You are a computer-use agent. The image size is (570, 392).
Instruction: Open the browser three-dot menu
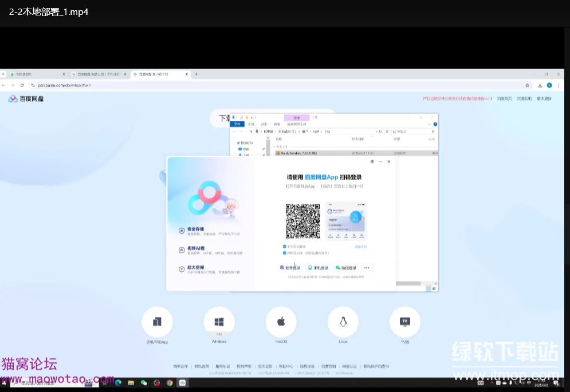coord(559,85)
